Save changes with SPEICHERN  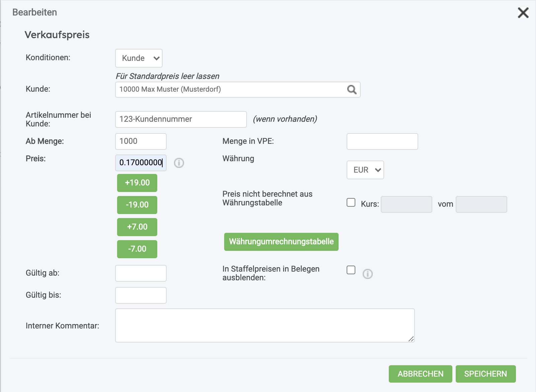(x=486, y=374)
